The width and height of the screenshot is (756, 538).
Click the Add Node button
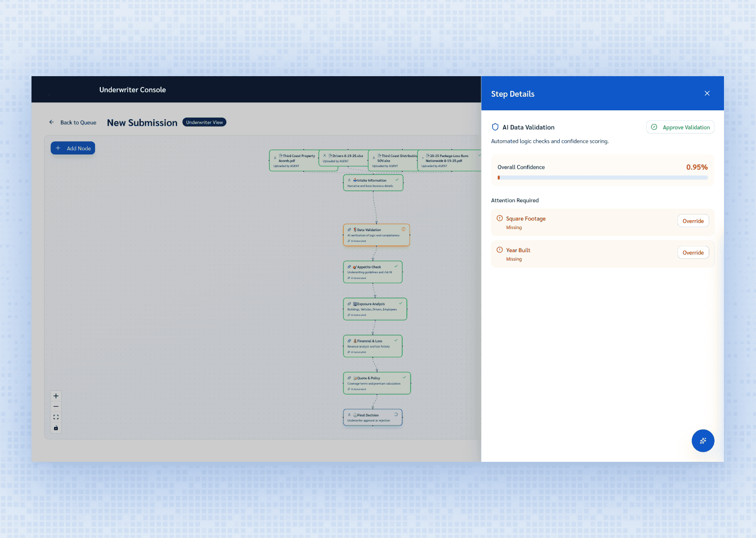pyautogui.click(x=73, y=148)
